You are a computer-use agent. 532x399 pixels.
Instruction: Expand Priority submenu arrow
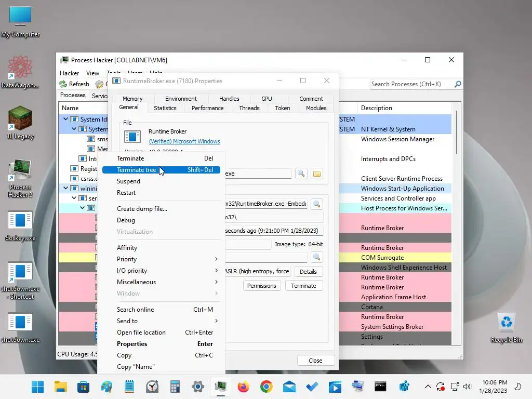[216, 259]
